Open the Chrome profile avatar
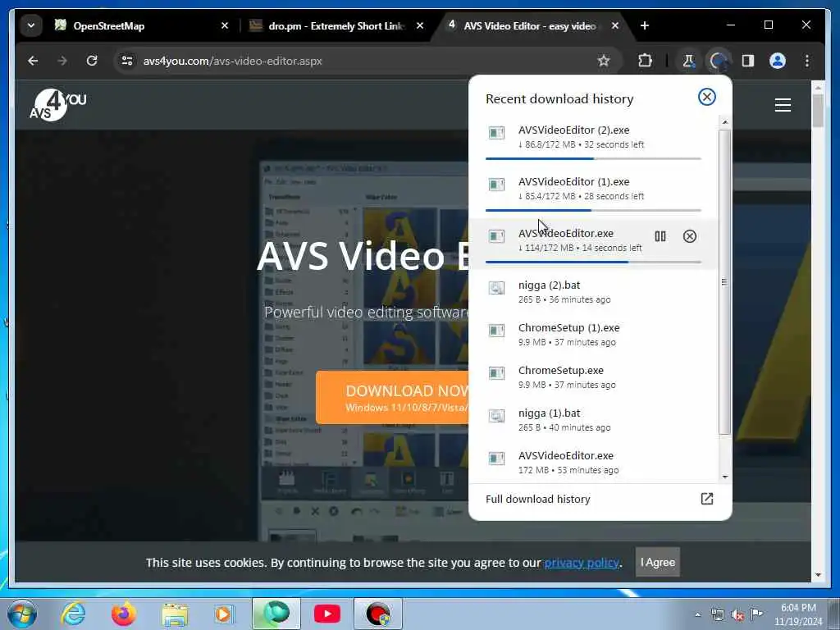The width and height of the screenshot is (840, 630). (778, 61)
